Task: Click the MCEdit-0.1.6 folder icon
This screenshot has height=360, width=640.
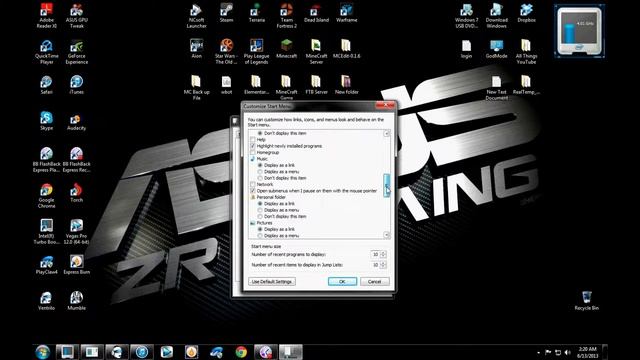Action: tap(347, 49)
